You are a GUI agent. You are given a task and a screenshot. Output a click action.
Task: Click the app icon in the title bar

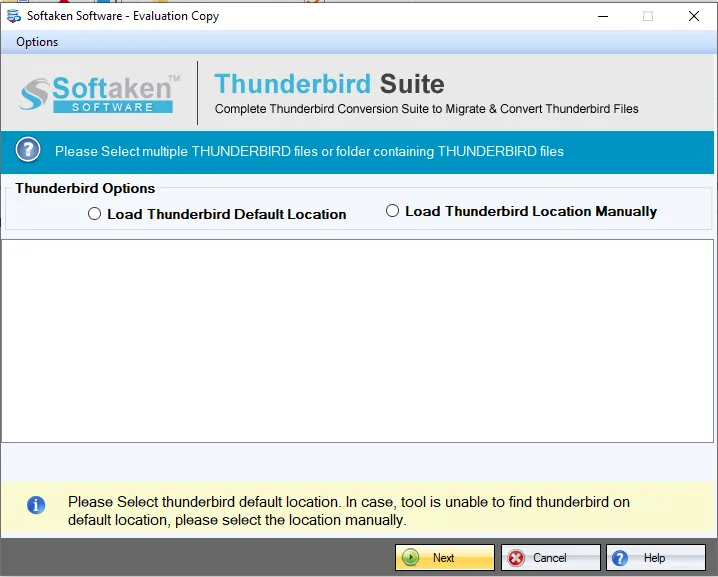pos(14,16)
